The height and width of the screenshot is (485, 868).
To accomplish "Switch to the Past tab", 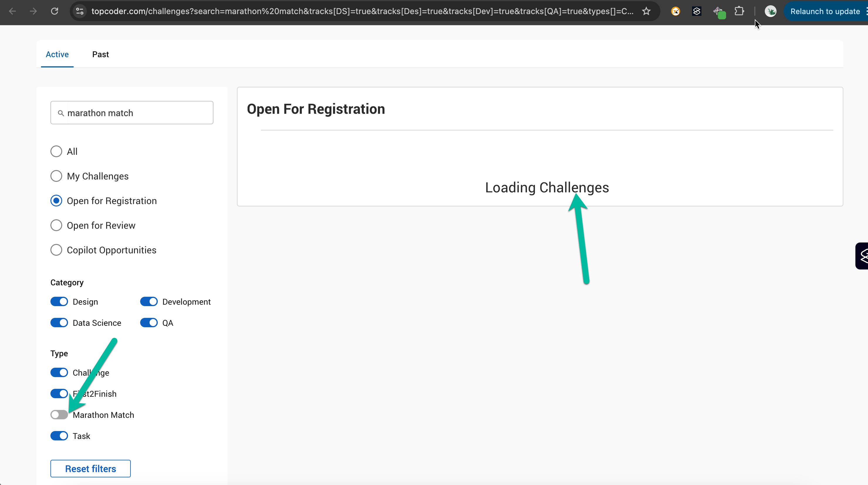I will pos(100,54).
